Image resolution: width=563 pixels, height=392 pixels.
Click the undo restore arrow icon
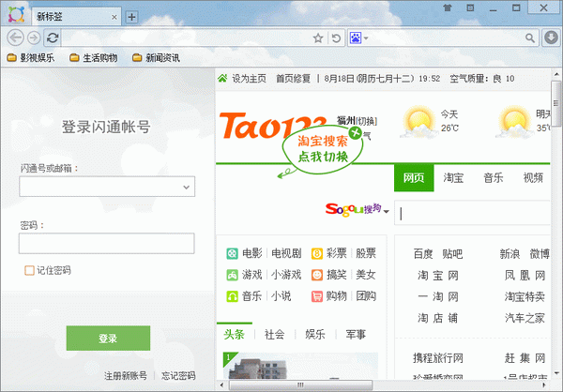click(x=336, y=38)
